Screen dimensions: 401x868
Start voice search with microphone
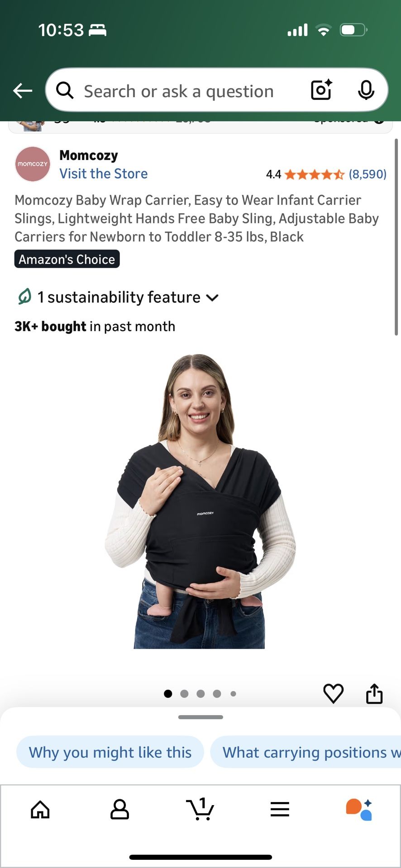coord(366,90)
